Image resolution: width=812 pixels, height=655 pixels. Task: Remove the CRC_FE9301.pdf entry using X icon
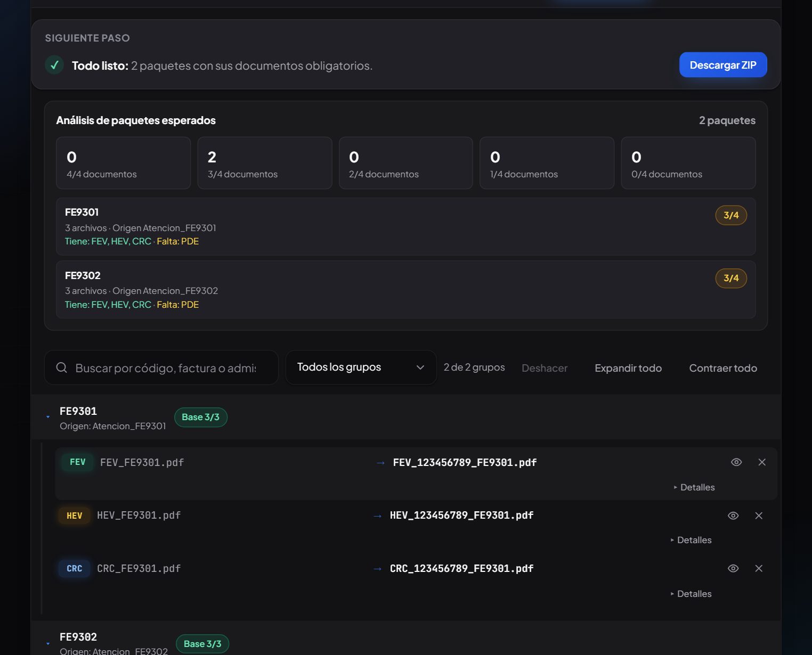click(759, 568)
